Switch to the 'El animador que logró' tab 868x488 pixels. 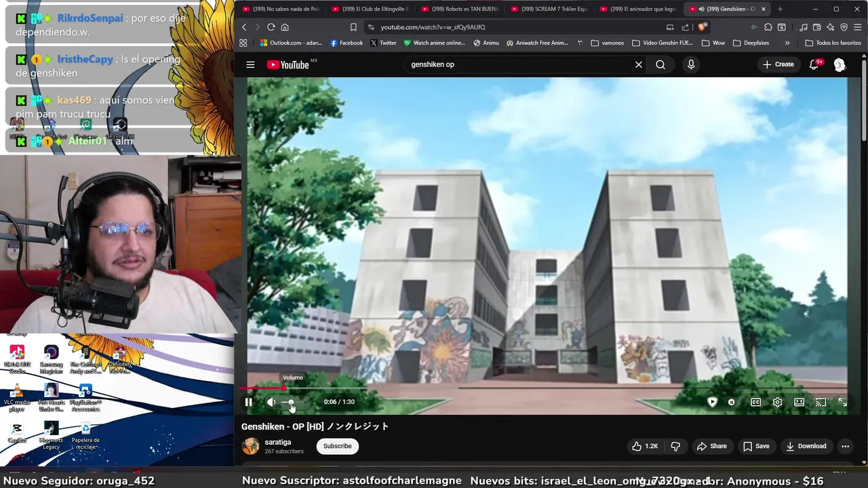coord(638,9)
